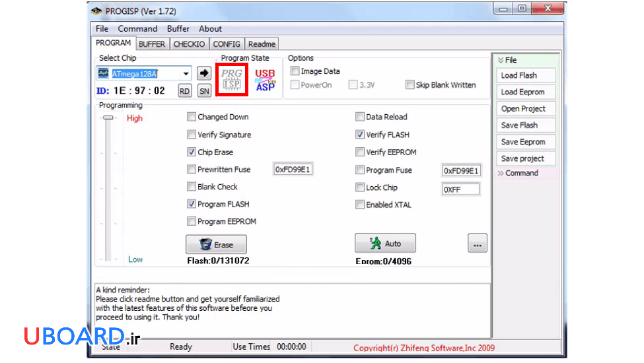Image resolution: width=644 pixels, height=363 pixels.
Task: Click the Erase button
Action: click(217, 244)
